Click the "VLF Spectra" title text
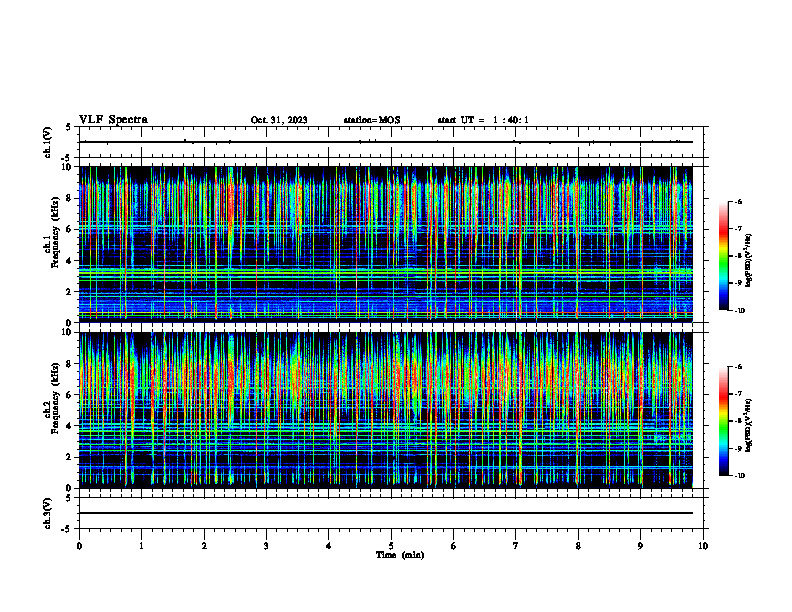This screenshot has height=612, width=792. pos(113,120)
